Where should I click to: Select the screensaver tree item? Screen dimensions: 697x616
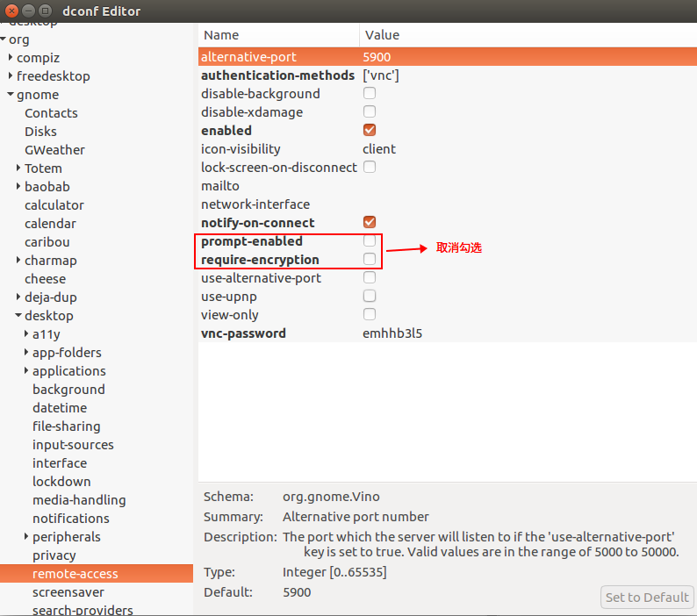(68, 592)
